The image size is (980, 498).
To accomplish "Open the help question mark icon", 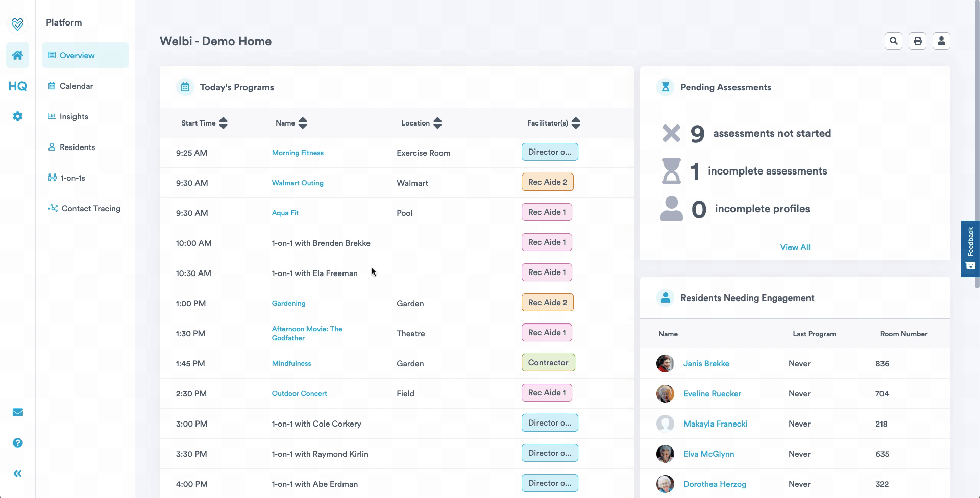I will 17,443.
